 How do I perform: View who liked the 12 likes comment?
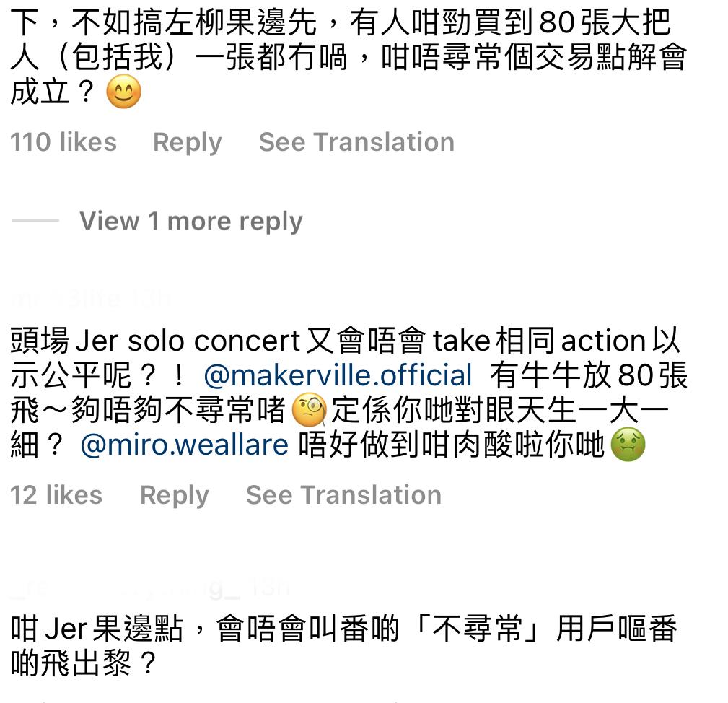tap(55, 495)
